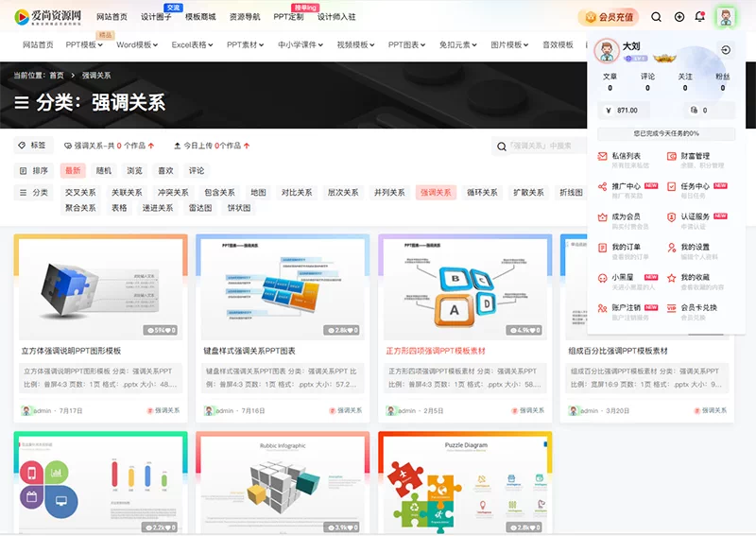This screenshot has width=756, height=536.
Task: Filter by 交叉关系 category
Action: click(x=80, y=193)
